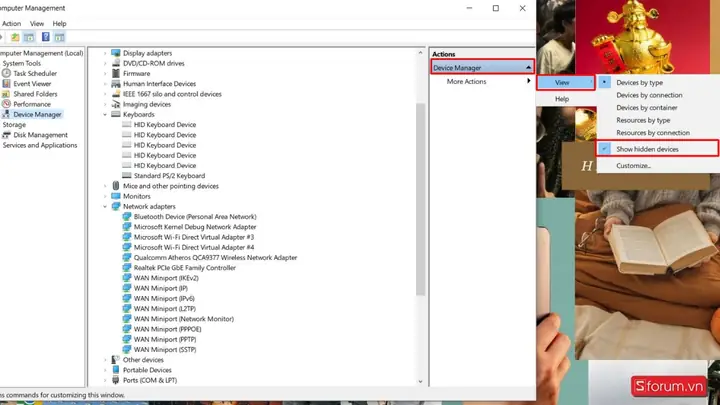
Task: Collapse the Device Manager actions section arrow
Action: (x=528, y=68)
